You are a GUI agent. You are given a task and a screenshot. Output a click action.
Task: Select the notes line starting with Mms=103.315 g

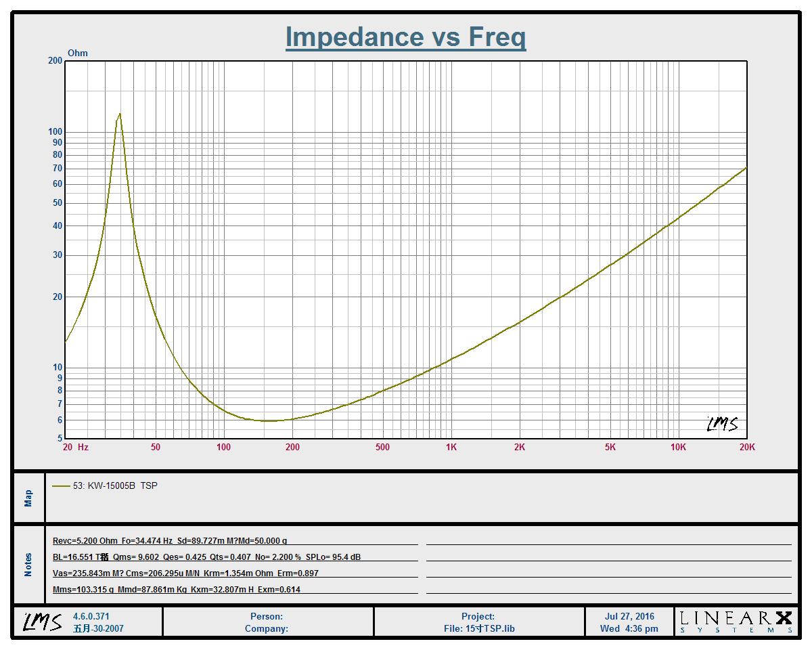(x=176, y=589)
